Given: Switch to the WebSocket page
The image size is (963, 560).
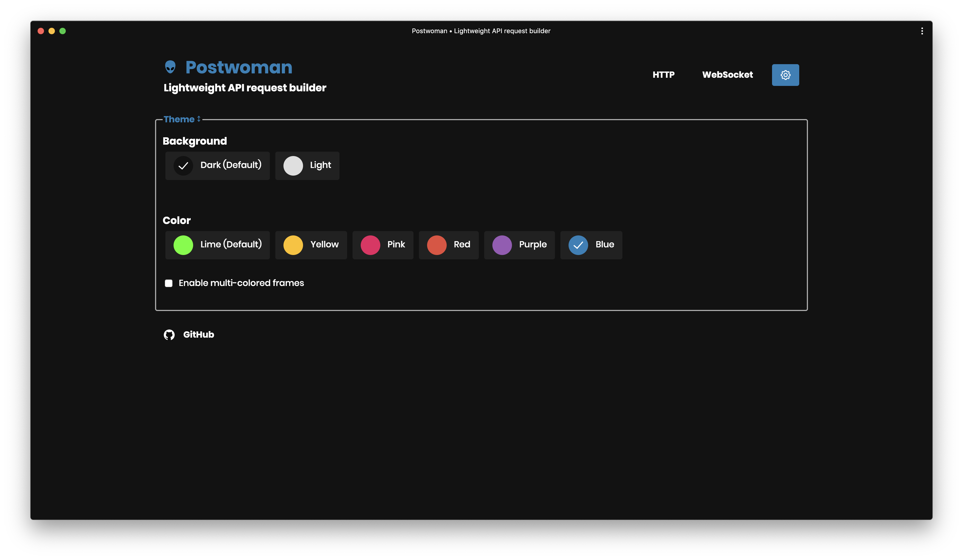Looking at the screenshot, I should click(727, 75).
